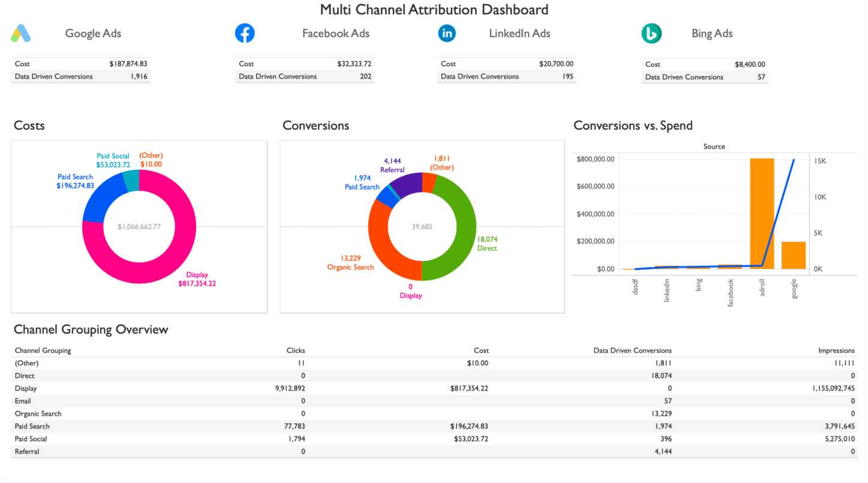
Task: Click the Conversions total 39,685 in donut center
Action: pos(422,227)
